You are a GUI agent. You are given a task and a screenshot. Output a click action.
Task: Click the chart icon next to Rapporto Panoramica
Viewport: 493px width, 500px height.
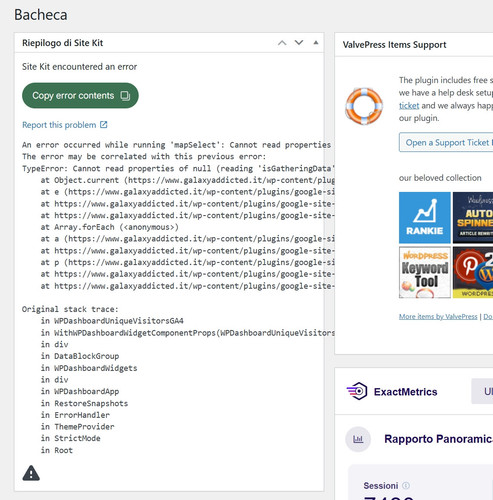[x=358, y=439]
